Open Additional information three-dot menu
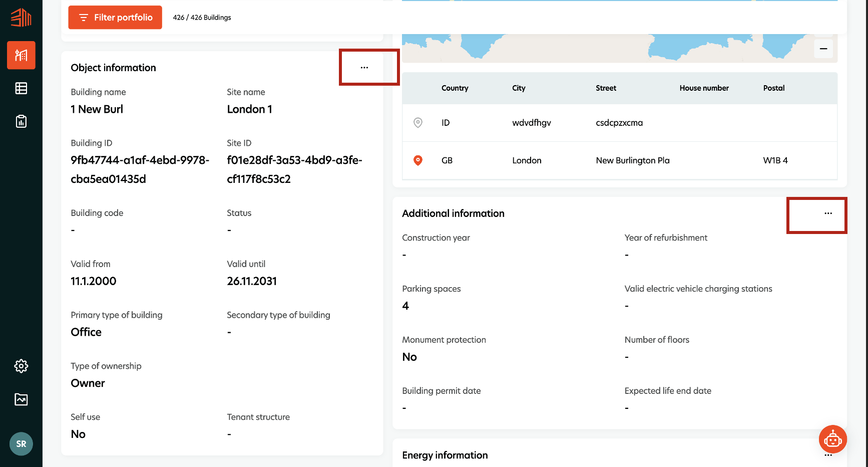 pos(828,213)
